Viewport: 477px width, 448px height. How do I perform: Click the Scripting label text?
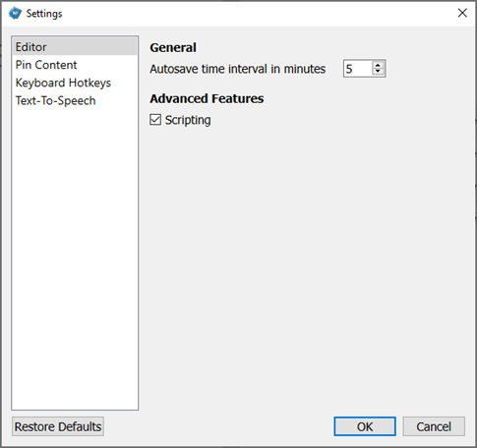tap(188, 120)
